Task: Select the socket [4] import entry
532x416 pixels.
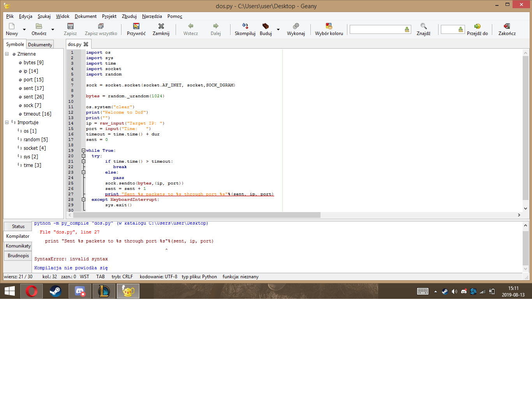Action: (35, 148)
